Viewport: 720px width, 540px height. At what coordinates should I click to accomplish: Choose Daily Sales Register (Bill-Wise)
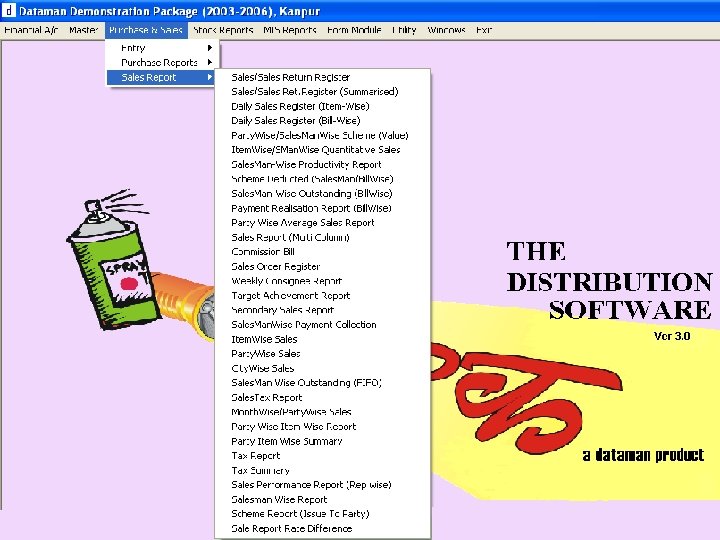pyautogui.click(x=322, y=121)
